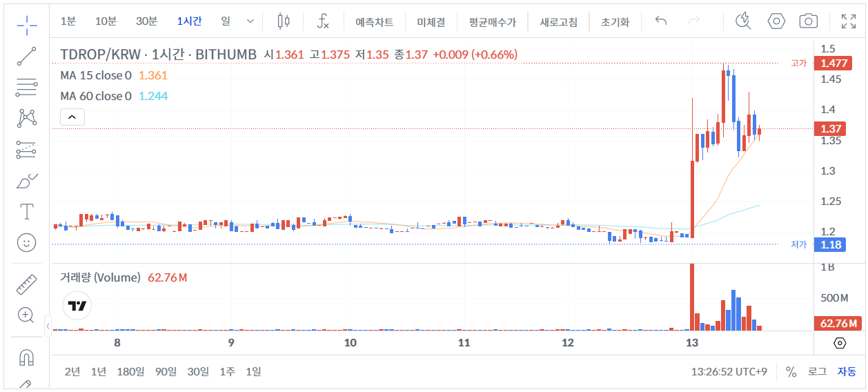The width and height of the screenshot is (868, 392).
Task: Open the price scale settings hexagon at the bottom right
Action: 840,343
